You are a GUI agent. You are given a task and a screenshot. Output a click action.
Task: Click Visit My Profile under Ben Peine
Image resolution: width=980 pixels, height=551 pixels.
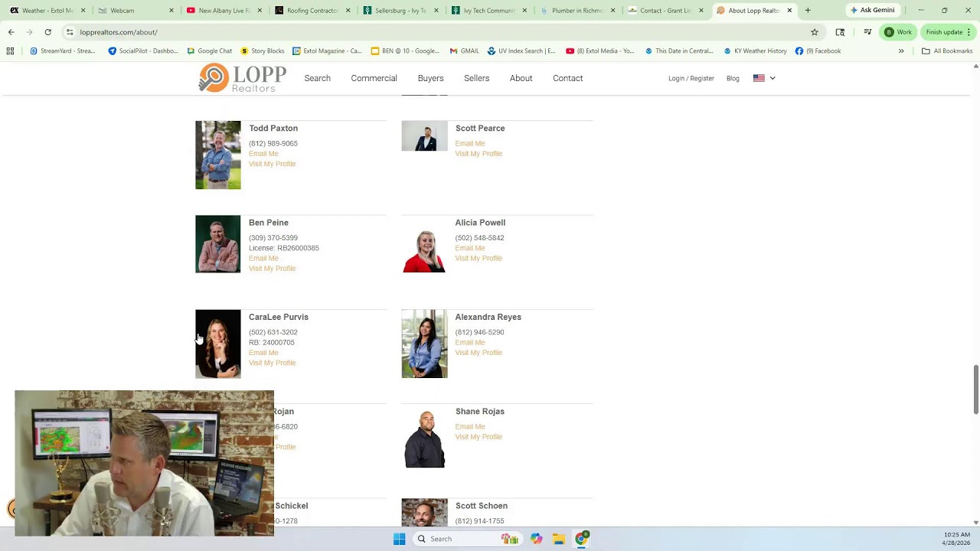pyautogui.click(x=272, y=269)
